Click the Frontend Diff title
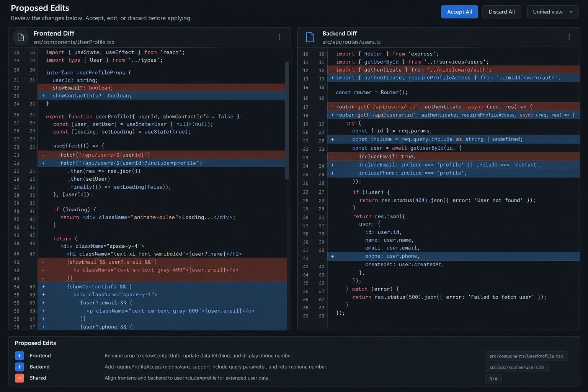588x392 pixels. (54, 33)
